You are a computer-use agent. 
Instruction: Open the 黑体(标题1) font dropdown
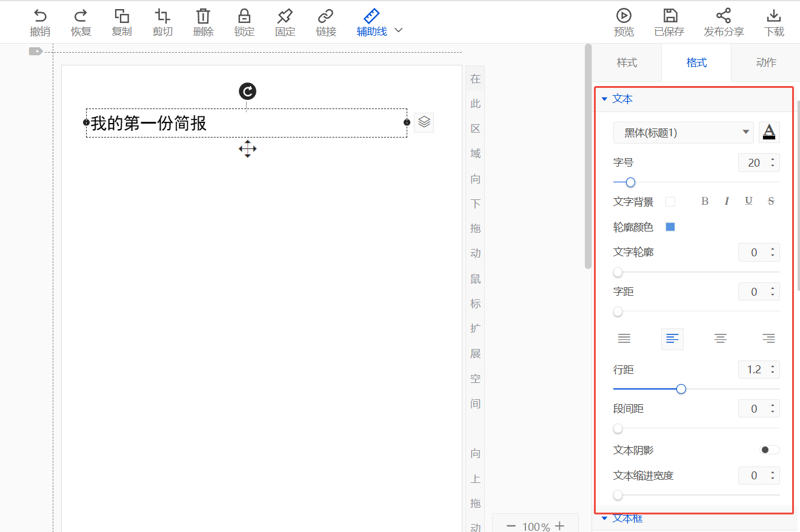(683, 133)
